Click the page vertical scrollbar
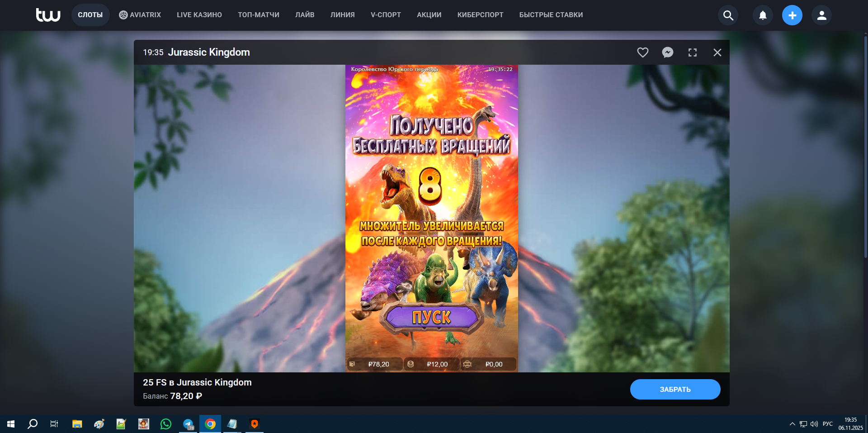 (865, 145)
